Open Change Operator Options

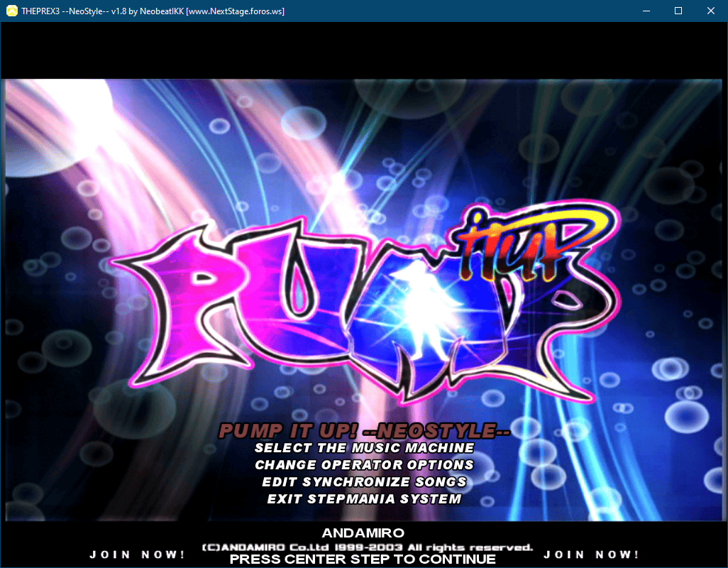pos(364,465)
